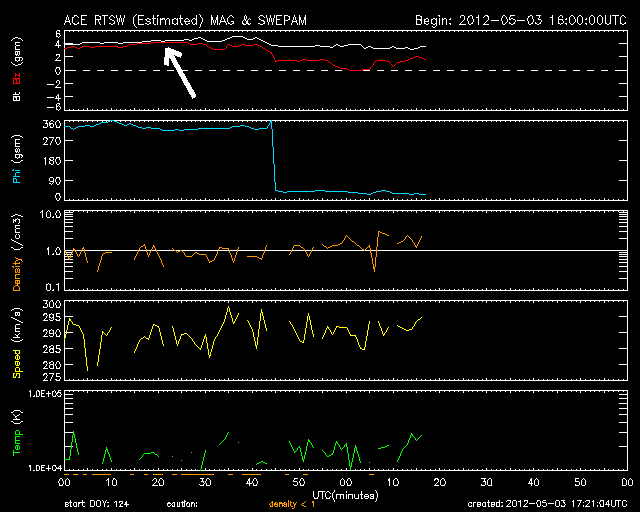The image size is (640, 512).
Task: Click the Phi (gsm) axis label
Action: (17, 160)
